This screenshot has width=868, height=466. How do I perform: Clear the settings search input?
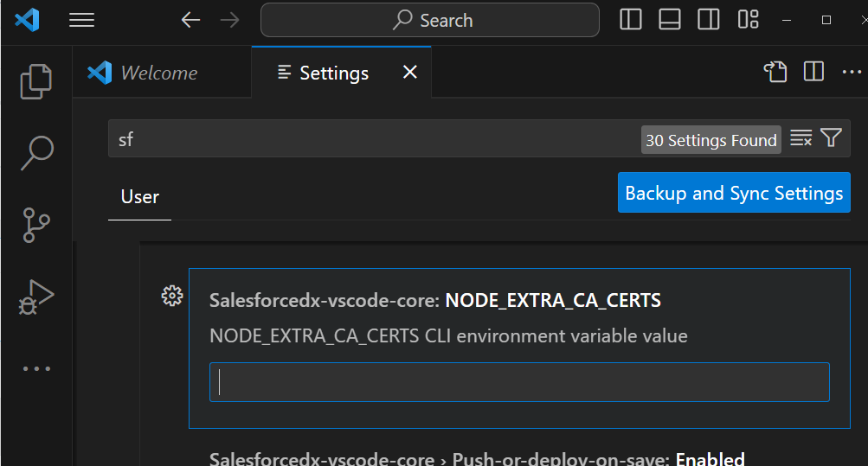point(800,138)
